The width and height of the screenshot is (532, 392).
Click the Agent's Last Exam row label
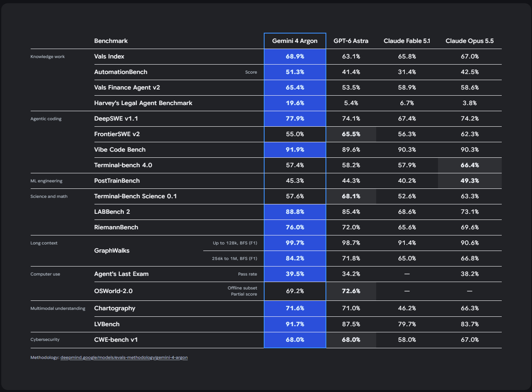coord(121,274)
